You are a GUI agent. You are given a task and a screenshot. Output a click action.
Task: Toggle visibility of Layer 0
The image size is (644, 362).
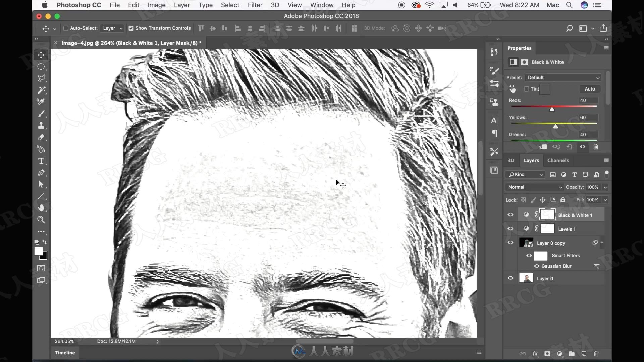pos(511,278)
